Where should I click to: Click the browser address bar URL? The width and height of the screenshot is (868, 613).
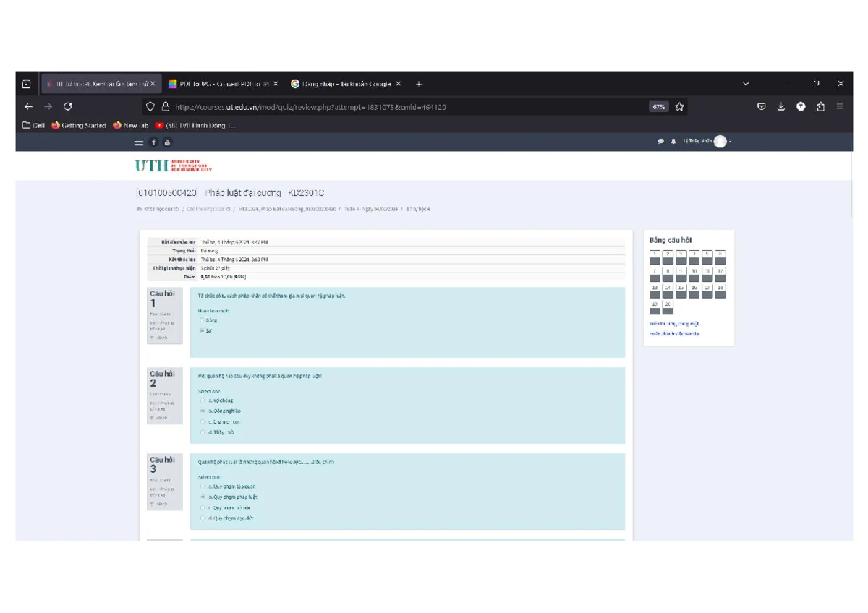coord(311,106)
